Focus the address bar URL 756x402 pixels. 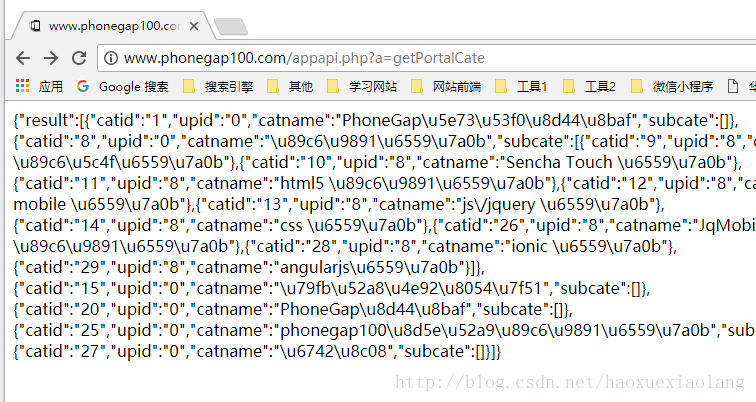pyautogui.click(x=304, y=58)
